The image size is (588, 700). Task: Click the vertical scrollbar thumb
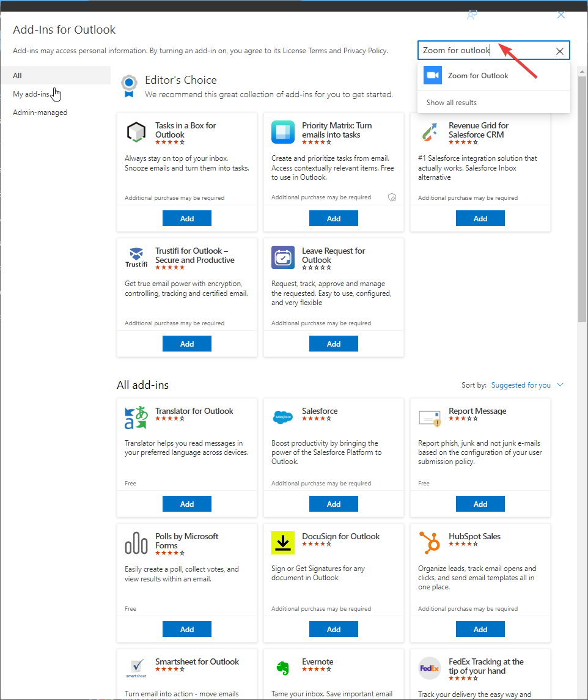tap(582, 199)
